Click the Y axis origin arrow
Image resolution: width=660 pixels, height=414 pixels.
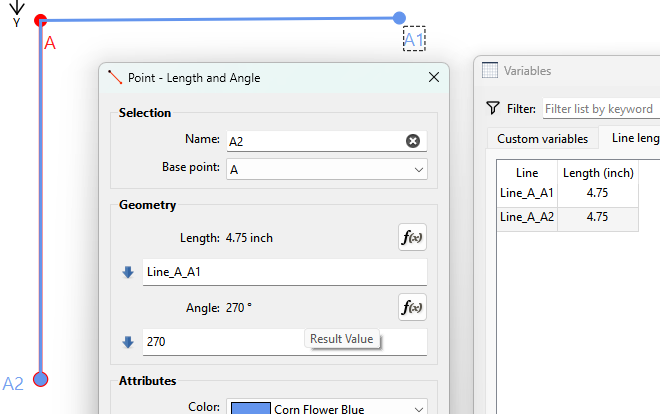tap(16, 10)
